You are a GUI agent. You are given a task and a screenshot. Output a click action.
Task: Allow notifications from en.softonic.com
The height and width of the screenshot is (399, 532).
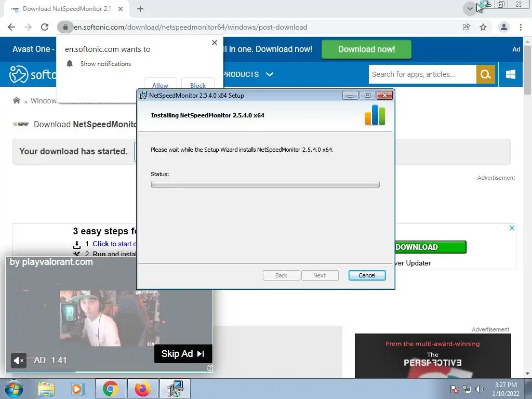pyautogui.click(x=160, y=85)
